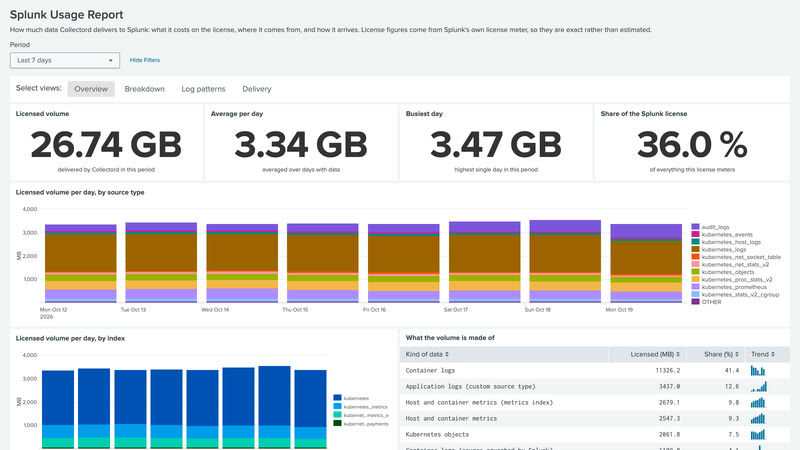Click the Container logs table row label
The image size is (800, 450).
[x=430, y=370]
